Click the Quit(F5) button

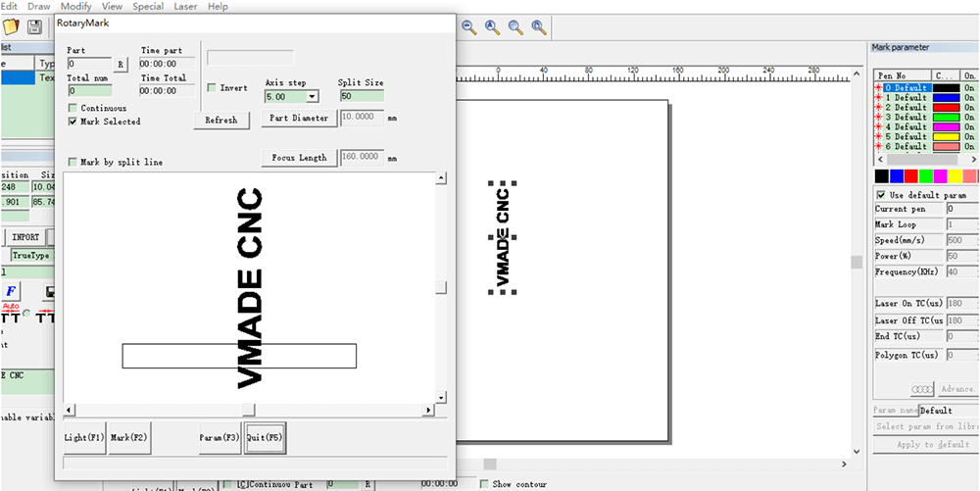point(265,438)
